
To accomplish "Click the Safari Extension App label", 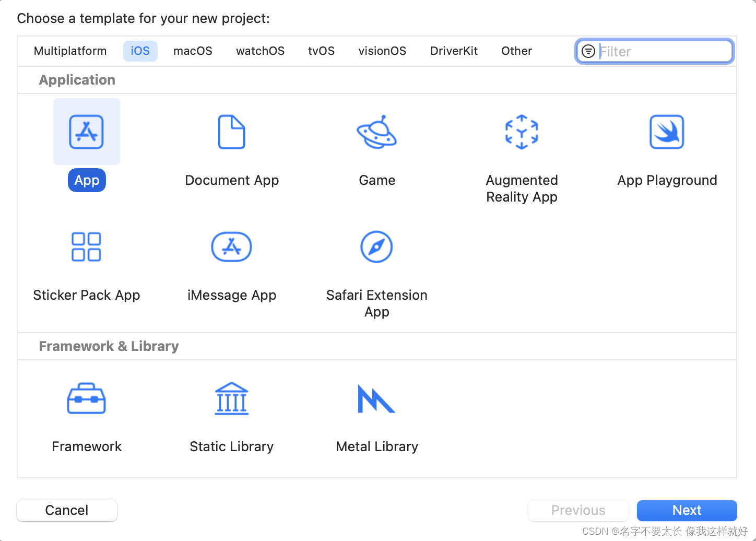I will (x=377, y=303).
